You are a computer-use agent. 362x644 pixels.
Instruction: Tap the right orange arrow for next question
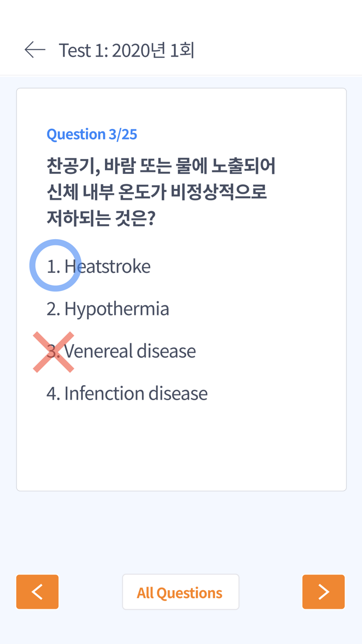[x=324, y=591]
